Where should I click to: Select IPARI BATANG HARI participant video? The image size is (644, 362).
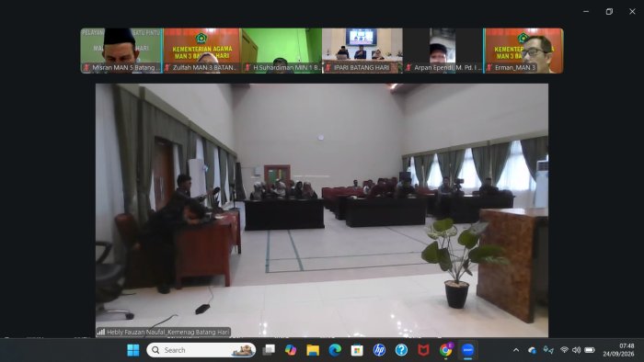click(x=362, y=51)
